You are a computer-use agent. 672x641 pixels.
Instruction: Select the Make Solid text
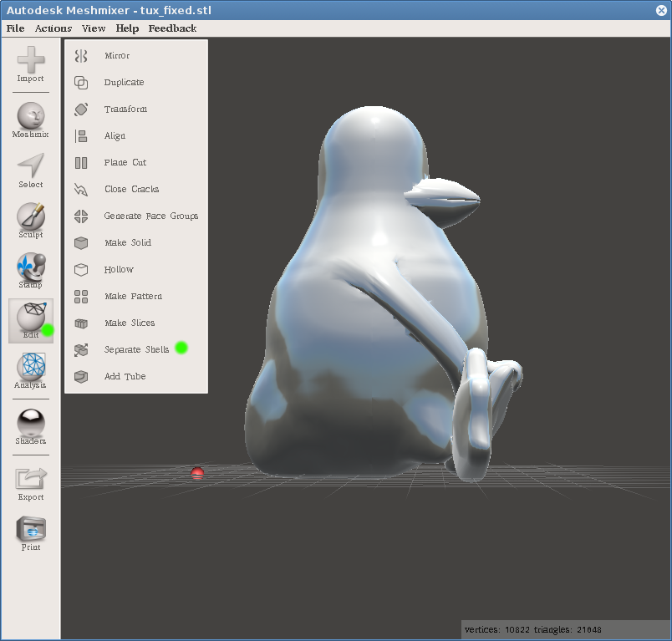128,242
